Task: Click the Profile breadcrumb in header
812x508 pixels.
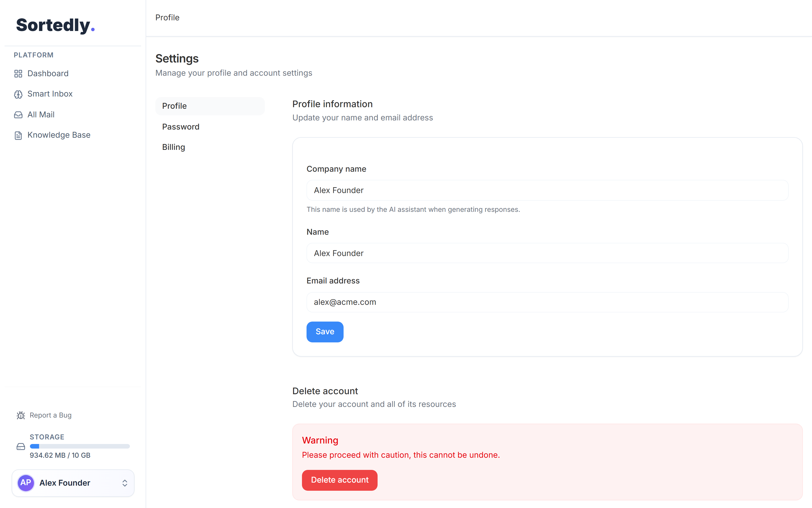Action: [167, 18]
